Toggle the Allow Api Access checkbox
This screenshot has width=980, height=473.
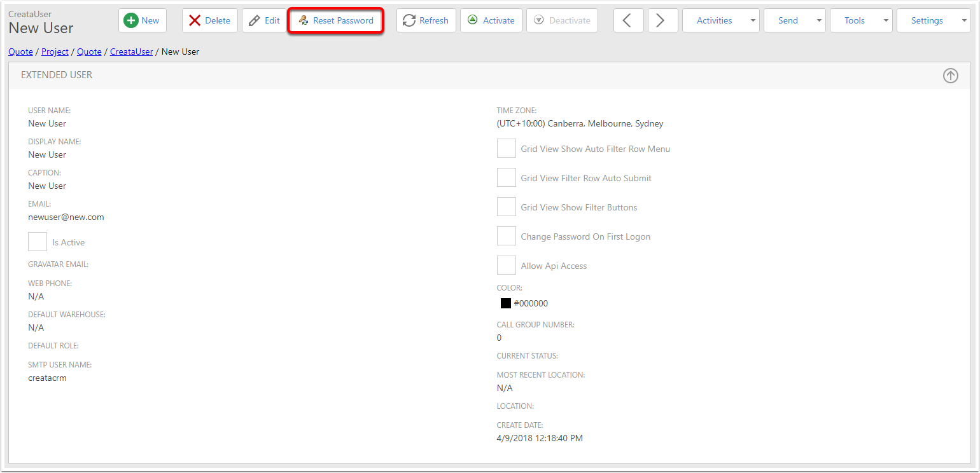tap(506, 265)
